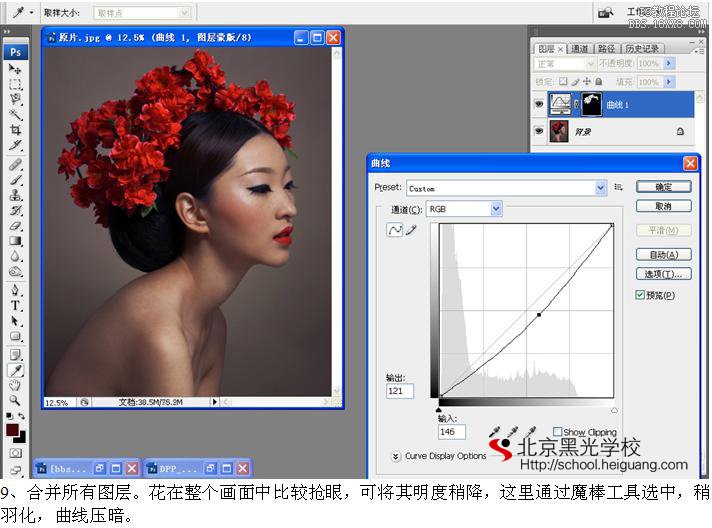Hide the 曲线 1 layer visibility eye
Screen dimensions: 712x528
539,104
